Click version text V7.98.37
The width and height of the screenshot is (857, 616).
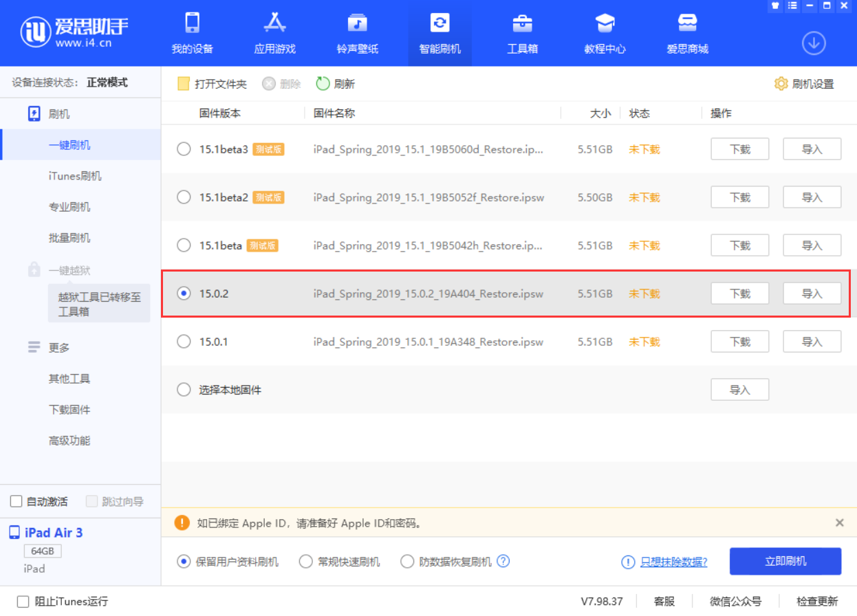click(x=602, y=602)
